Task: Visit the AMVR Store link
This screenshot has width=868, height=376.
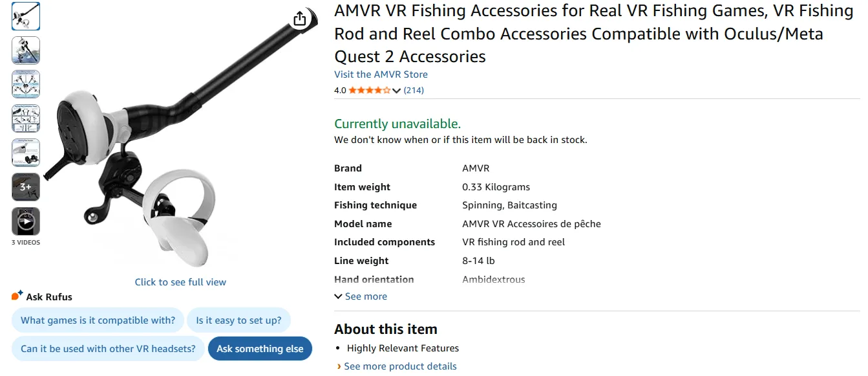Action: (381, 74)
